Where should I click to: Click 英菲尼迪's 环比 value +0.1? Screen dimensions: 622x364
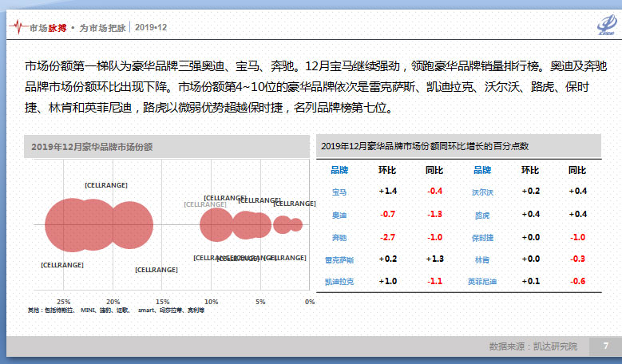[x=531, y=281]
